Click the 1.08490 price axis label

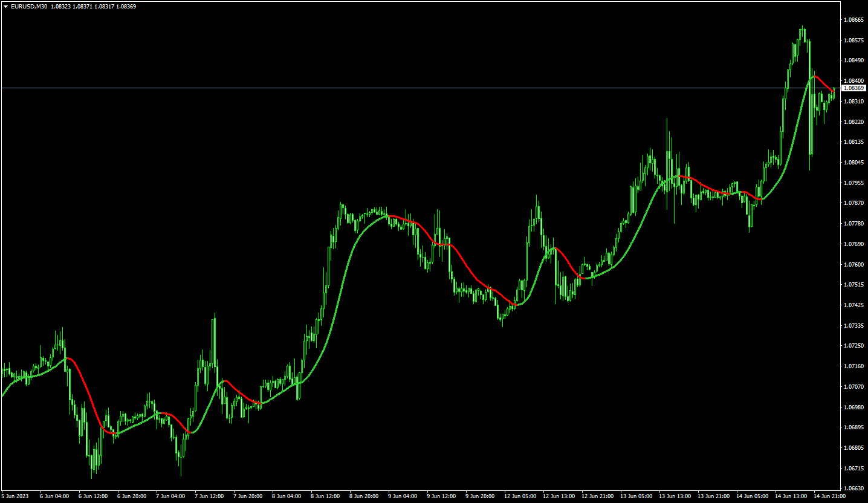pyautogui.click(x=853, y=60)
